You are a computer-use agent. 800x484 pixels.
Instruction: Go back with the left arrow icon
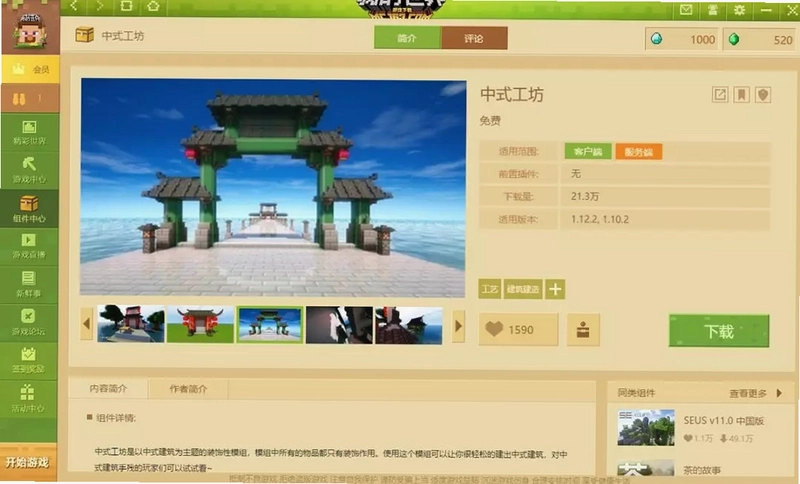click(x=74, y=6)
